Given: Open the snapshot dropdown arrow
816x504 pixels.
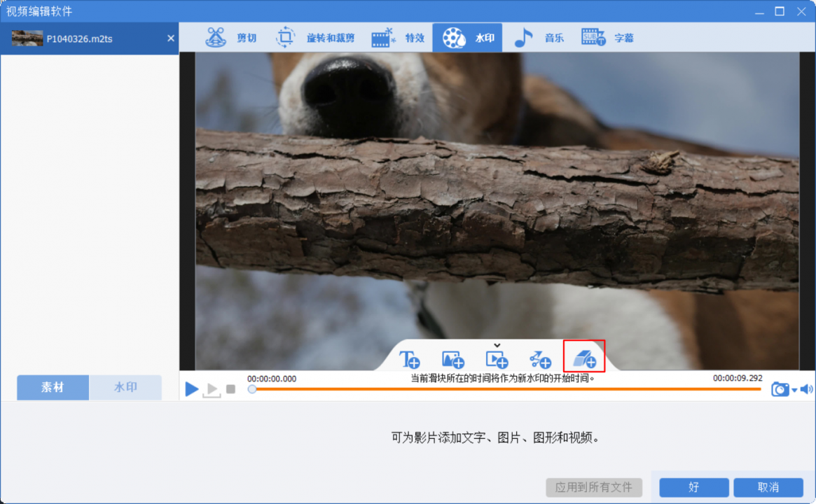Looking at the screenshot, I should point(795,390).
